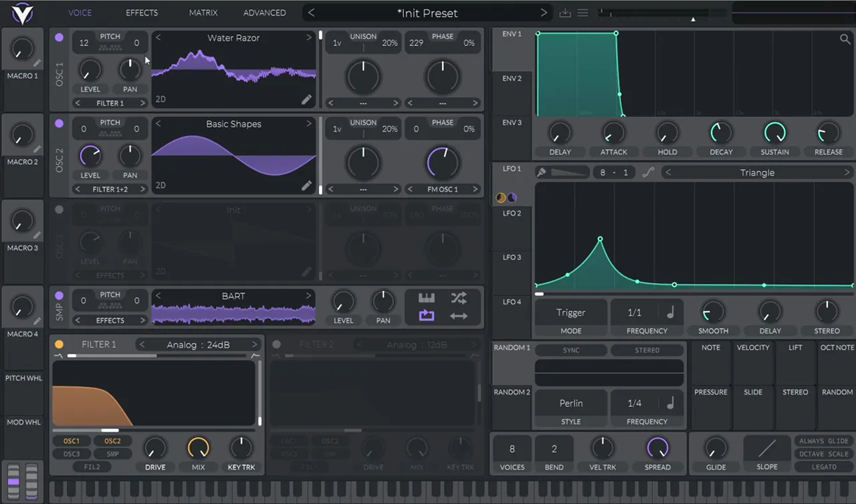The height and width of the screenshot is (504, 856).
Task: Click the random SYNC button
Action: (571, 350)
